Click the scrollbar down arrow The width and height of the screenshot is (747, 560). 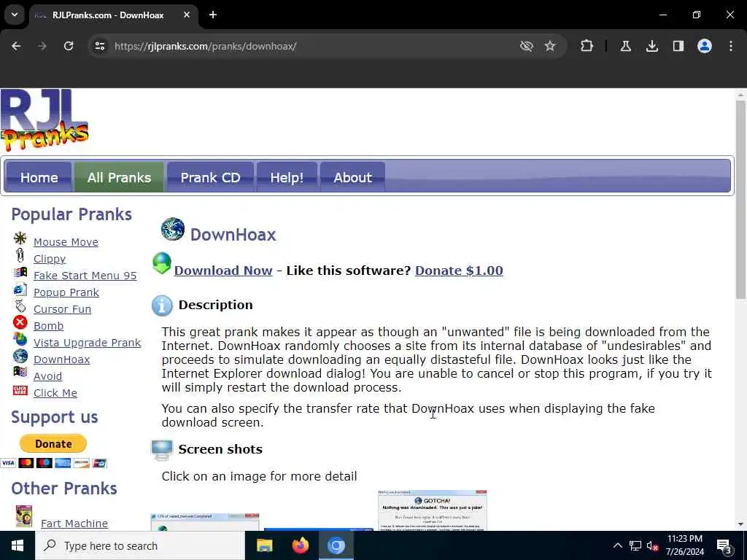pyautogui.click(x=740, y=525)
